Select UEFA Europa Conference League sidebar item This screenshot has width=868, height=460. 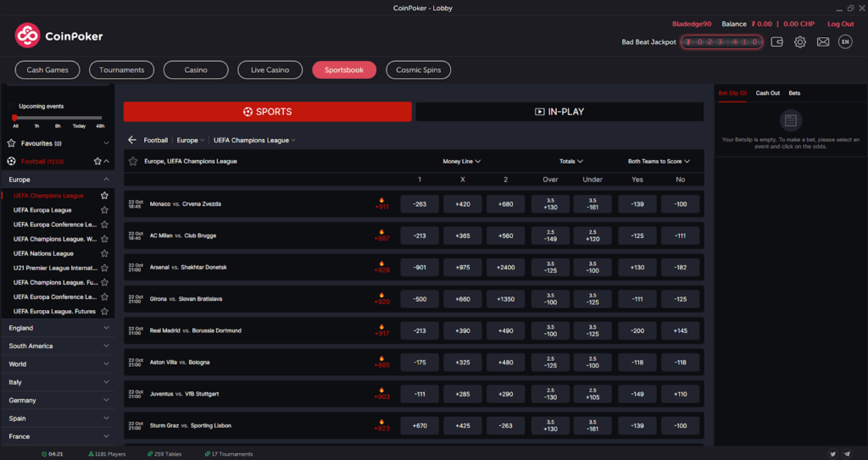click(55, 224)
